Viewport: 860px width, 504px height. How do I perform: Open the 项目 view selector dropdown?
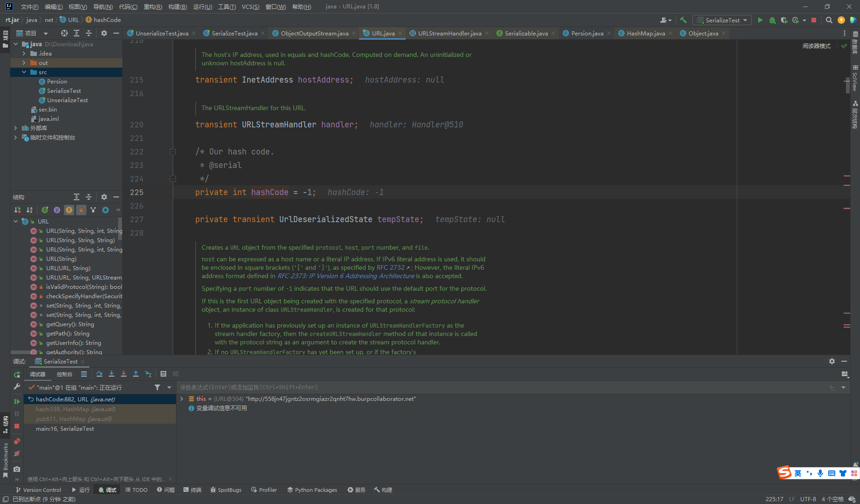[x=46, y=33]
